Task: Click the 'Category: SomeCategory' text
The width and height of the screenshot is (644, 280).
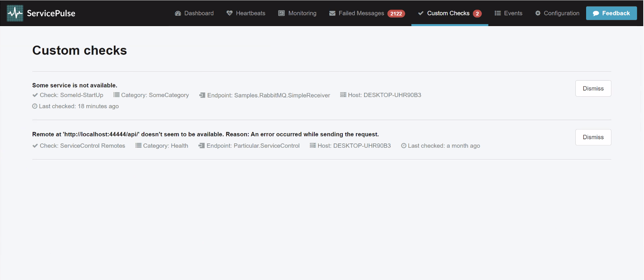Action: (x=155, y=95)
